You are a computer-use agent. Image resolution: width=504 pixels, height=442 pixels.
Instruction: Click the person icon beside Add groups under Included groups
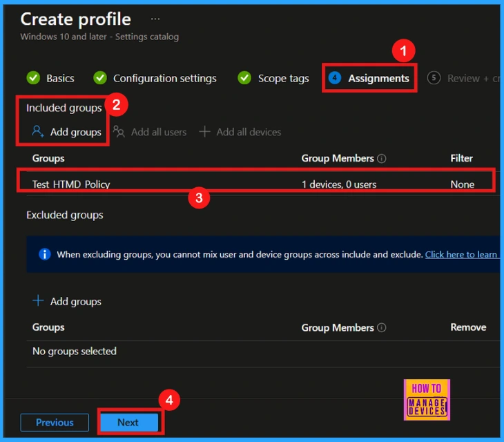(x=38, y=131)
